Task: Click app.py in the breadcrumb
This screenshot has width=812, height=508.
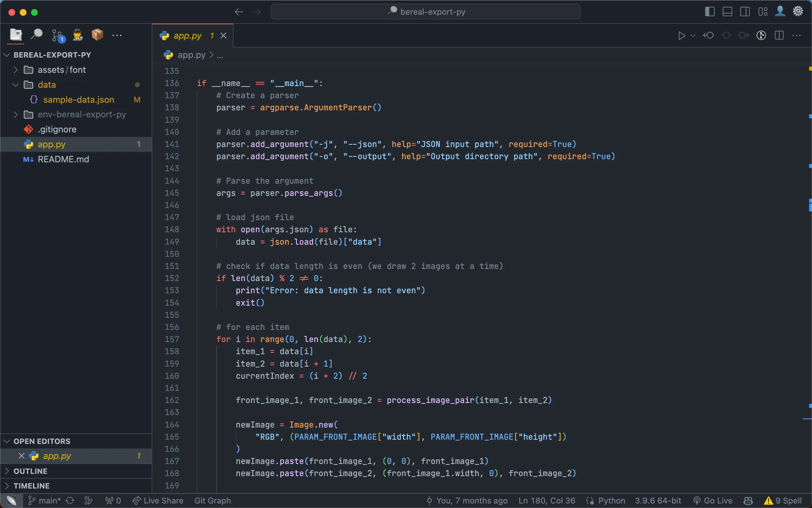Action: [x=191, y=55]
